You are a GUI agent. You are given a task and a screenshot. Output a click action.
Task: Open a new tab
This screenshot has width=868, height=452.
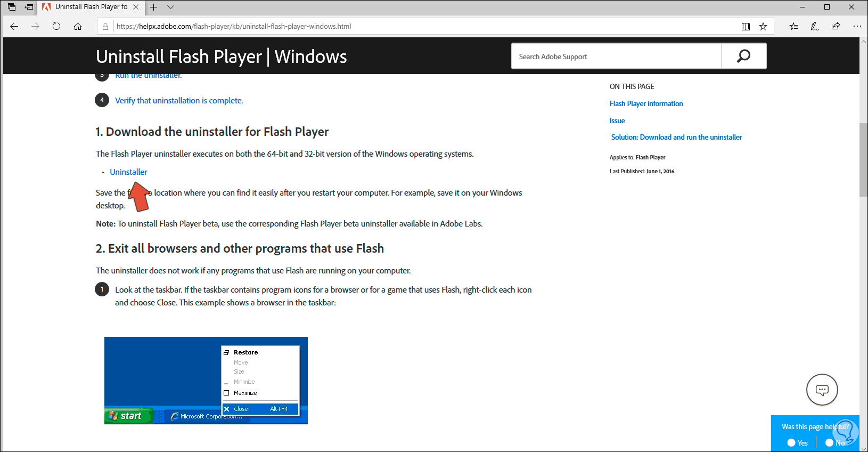coord(153,7)
